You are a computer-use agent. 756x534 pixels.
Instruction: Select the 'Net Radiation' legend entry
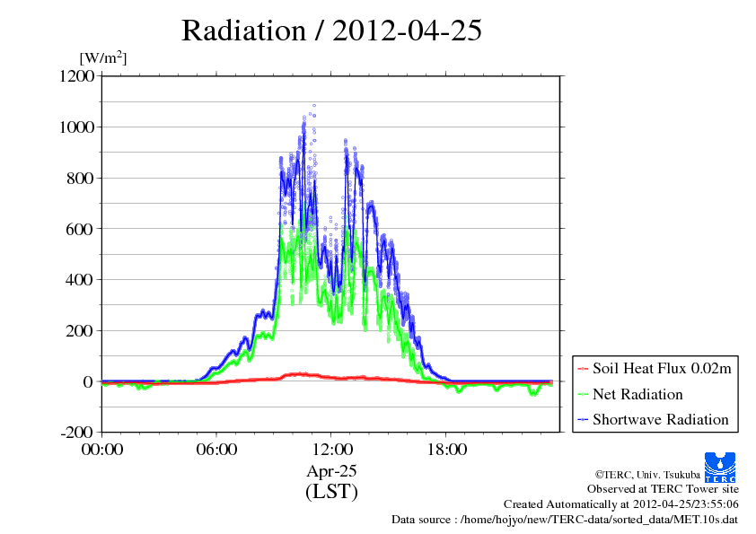coord(630,394)
